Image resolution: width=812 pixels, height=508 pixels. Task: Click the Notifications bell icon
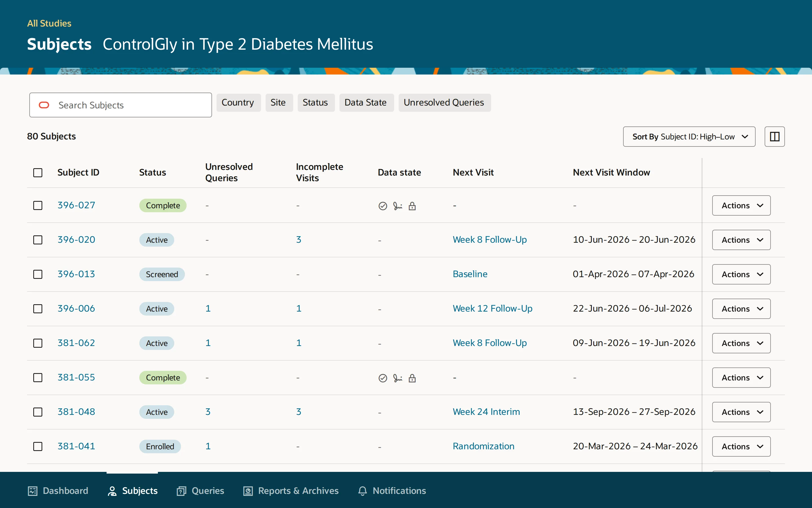362,491
